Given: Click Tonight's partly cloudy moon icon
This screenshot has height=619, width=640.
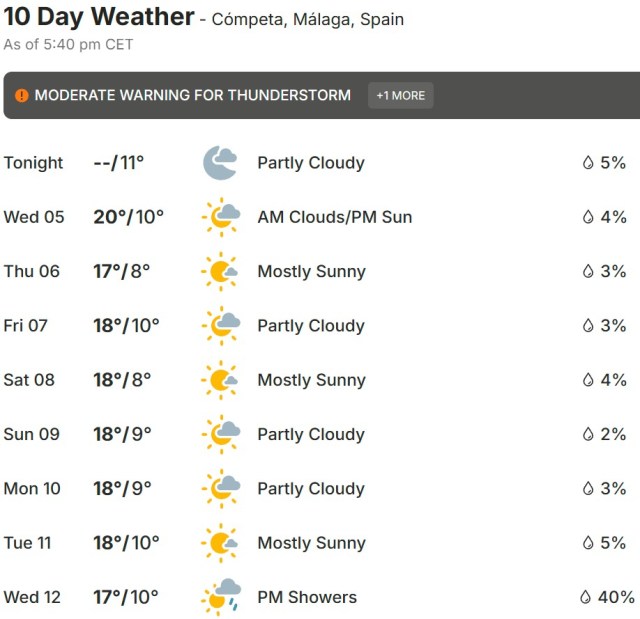Looking at the screenshot, I should tap(220, 162).
